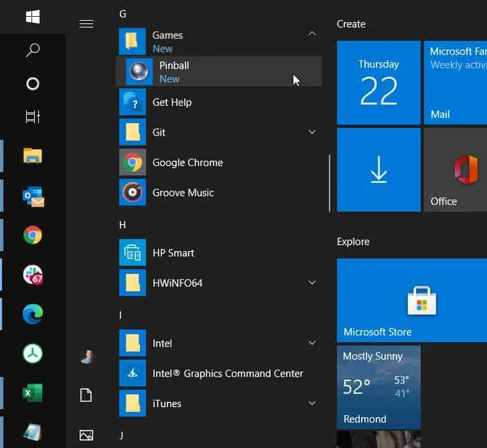The height and width of the screenshot is (448, 487).
Task: Launch HP Smart app
Action: click(x=219, y=252)
